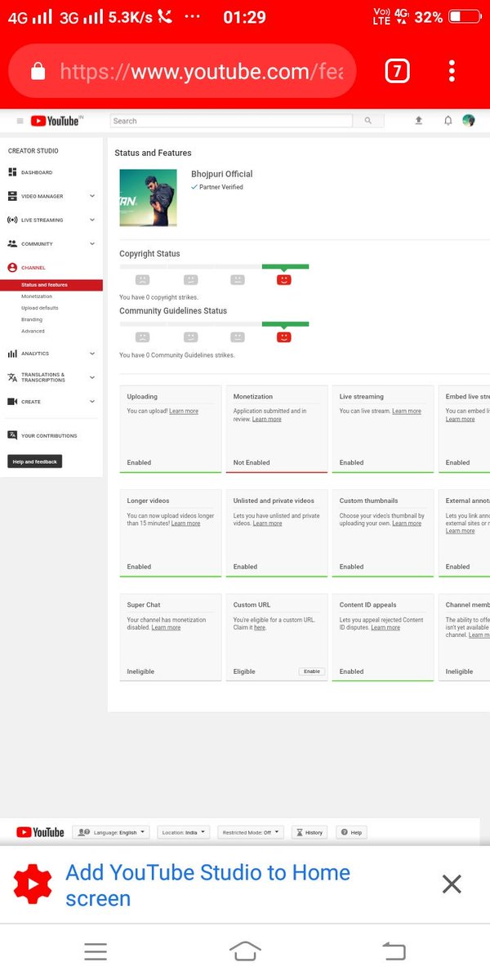Open the Dashboard menu label

pyautogui.click(x=37, y=172)
